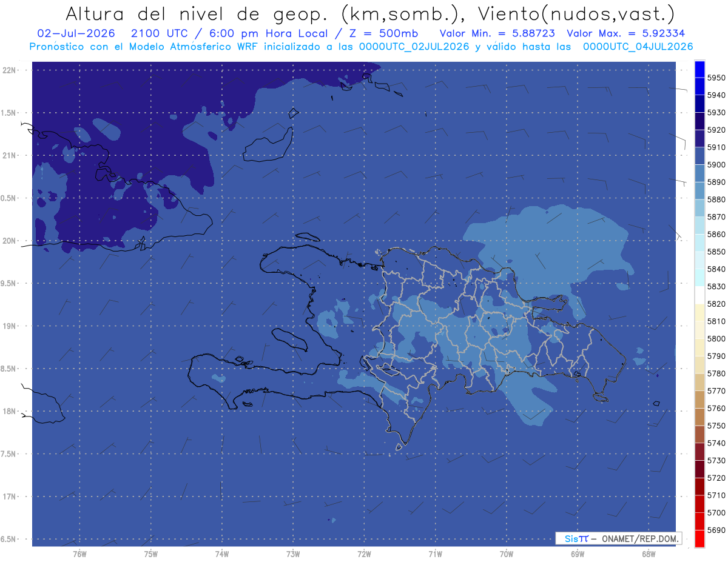The width and height of the screenshot is (728, 562).
Task: Click the 76W longitude label
Action: coord(79,554)
